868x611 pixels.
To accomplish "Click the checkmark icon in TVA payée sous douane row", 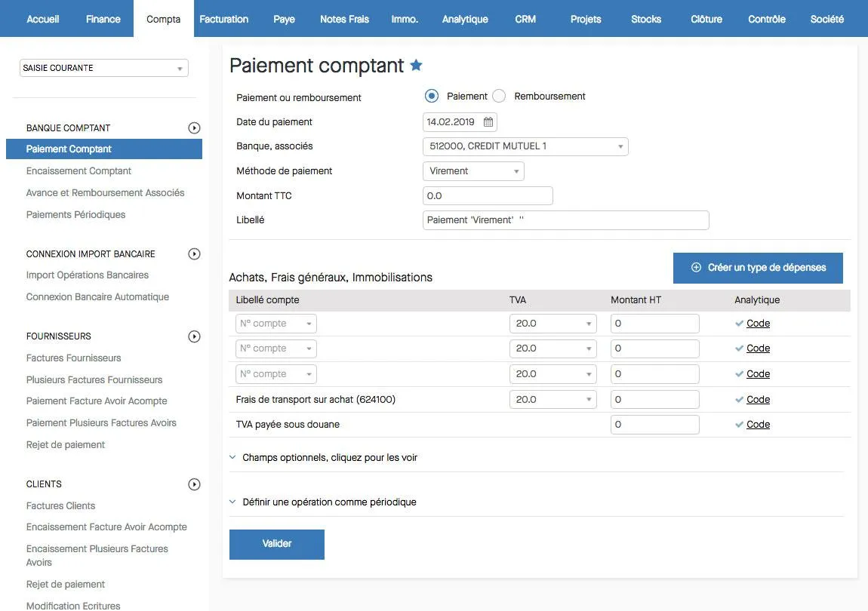I will coord(739,425).
